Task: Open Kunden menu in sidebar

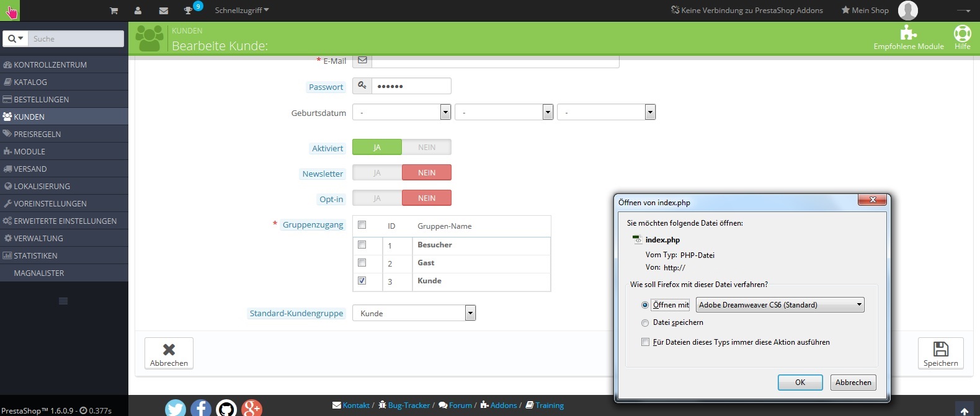Action: (x=64, y=117)
